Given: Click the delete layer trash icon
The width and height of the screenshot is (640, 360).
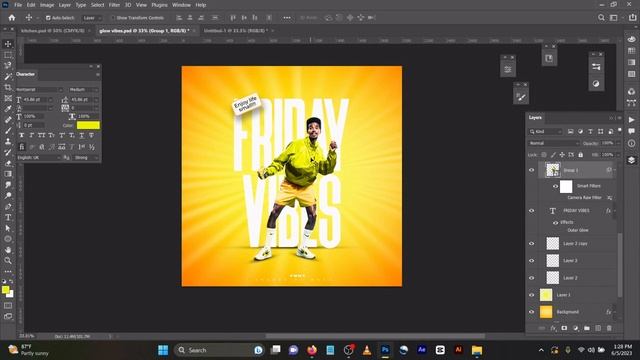Looking at the screenshot, I should click(x=609, y=328).
